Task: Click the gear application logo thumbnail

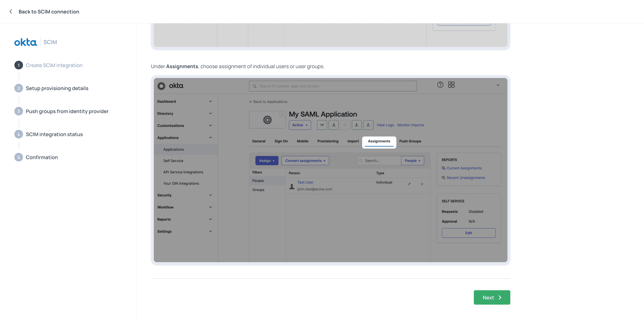Action: click(267, 120)
